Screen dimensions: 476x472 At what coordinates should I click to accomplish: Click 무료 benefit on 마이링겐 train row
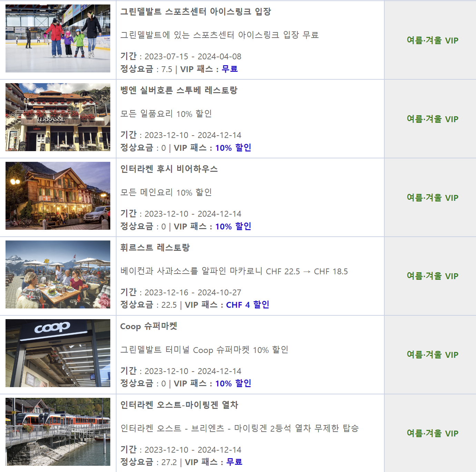pos(234,462)
